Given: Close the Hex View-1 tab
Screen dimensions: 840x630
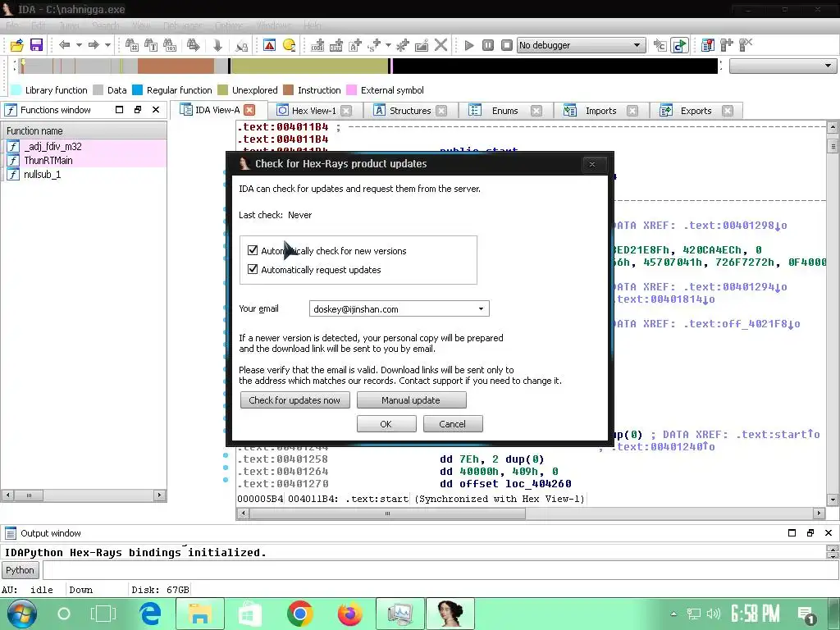Looking at the screenshot, I should coord(346,111).
